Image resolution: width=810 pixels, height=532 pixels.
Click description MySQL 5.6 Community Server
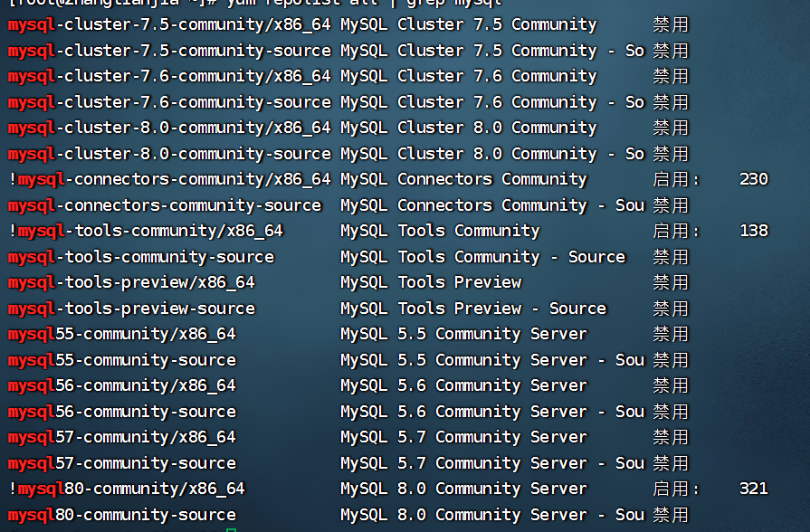(463, 385)
